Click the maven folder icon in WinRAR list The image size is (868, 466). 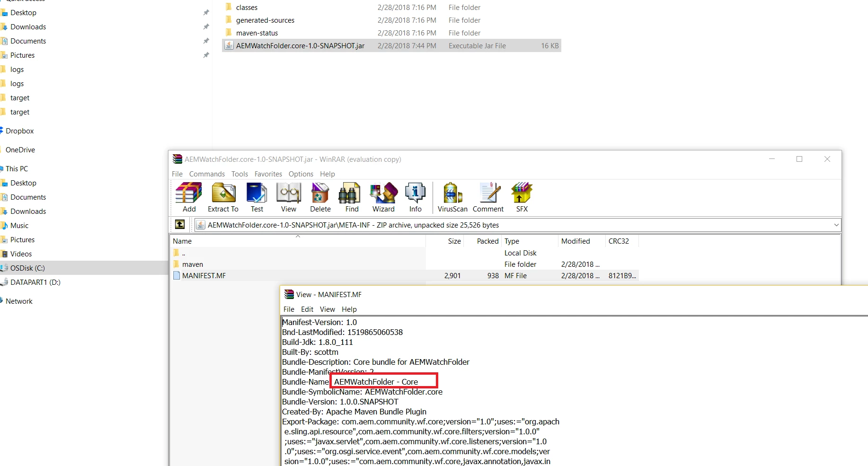coord(177,264)
